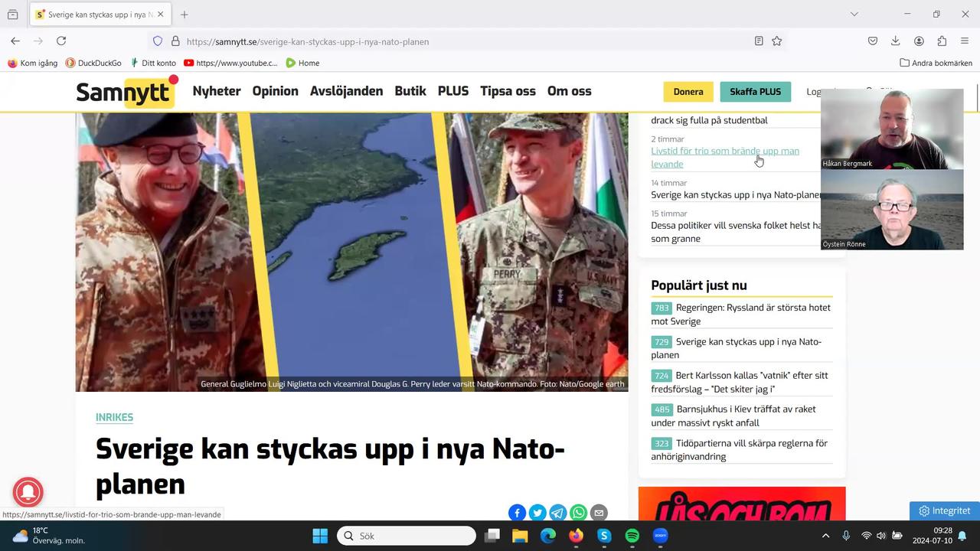Reload the current page

[61, 41]
